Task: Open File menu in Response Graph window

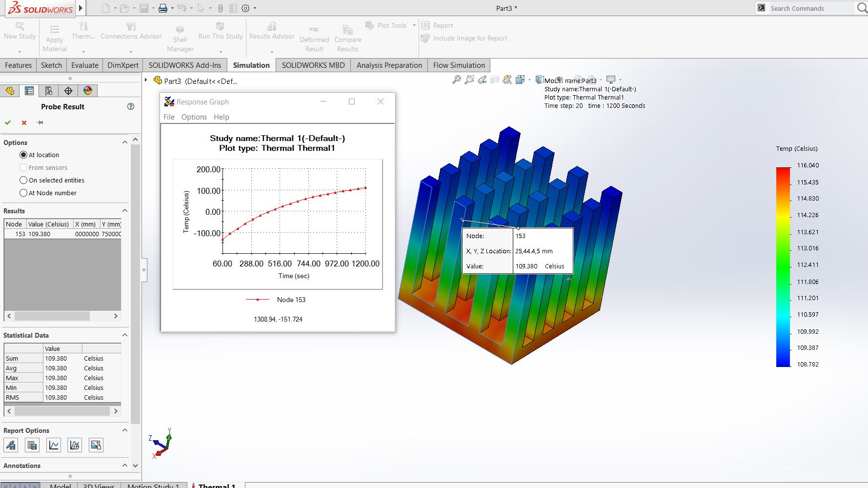Action: pyautogui.click(x=169, y=117)
